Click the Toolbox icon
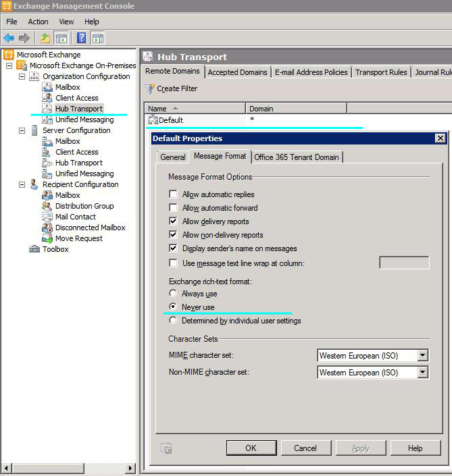This screenshot has height=476, width=452. pos(34,249)
